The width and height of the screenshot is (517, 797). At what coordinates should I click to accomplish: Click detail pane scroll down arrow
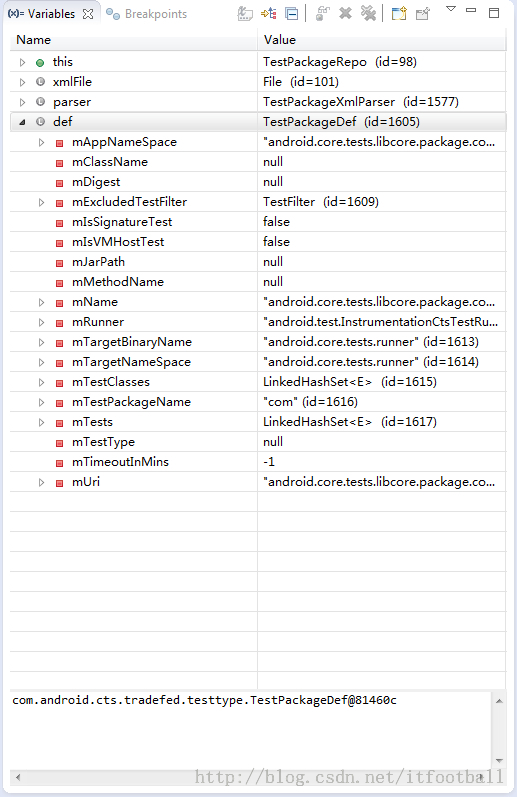click(499, 761)
